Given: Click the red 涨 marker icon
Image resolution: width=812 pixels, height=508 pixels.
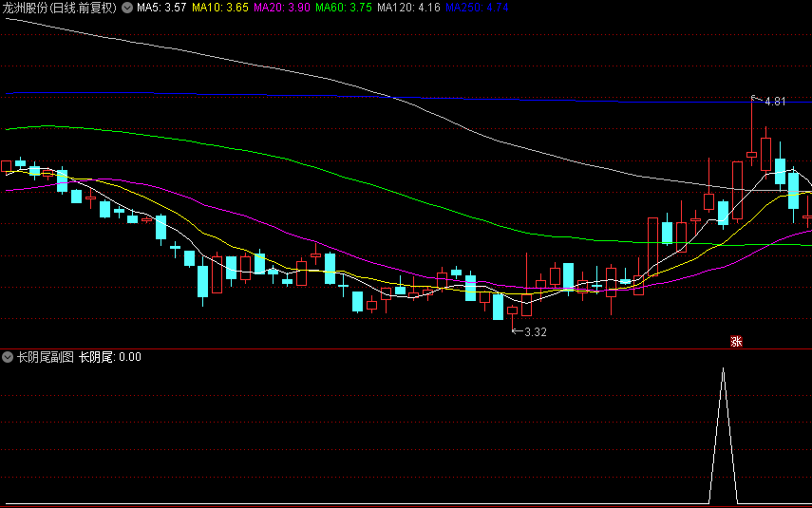Looking at the screenshot, I should [x=736, y=341].
